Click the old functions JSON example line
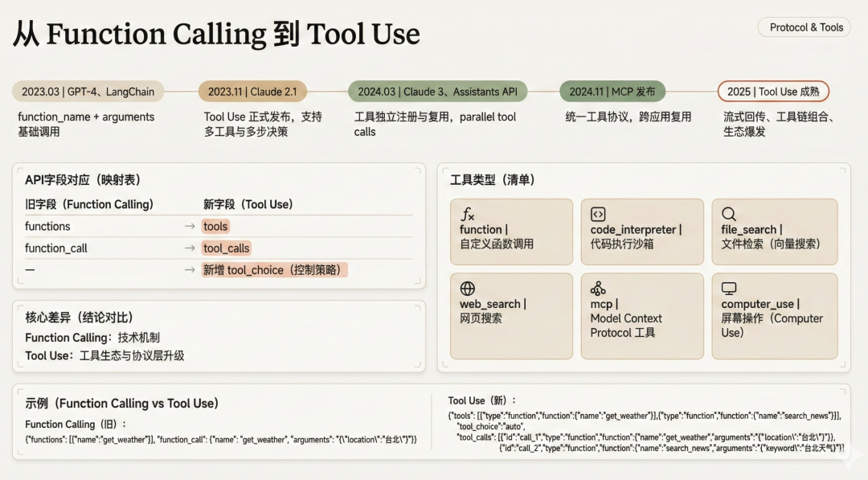 tap(221, 440)
